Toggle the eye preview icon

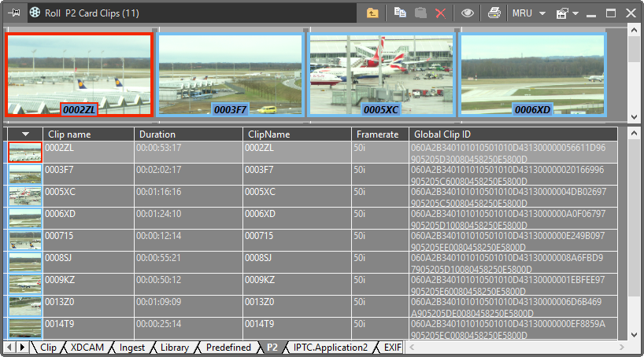pos(468,13)
